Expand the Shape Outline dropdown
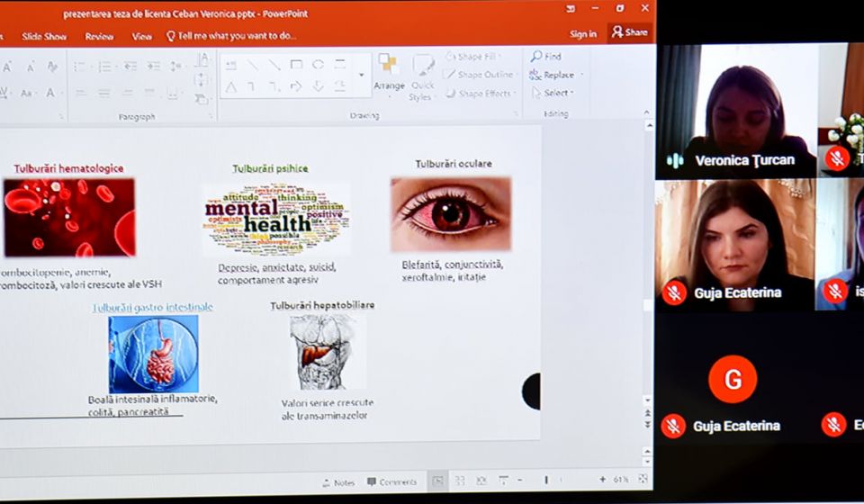Screen dimensions: 864x504 (485, 75)
